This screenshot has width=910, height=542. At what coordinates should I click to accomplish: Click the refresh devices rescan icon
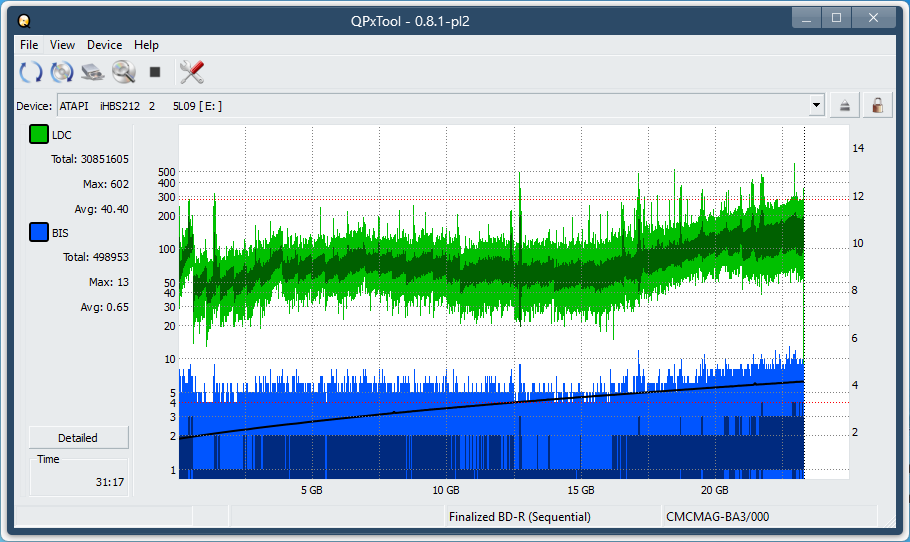click(31, 72)
